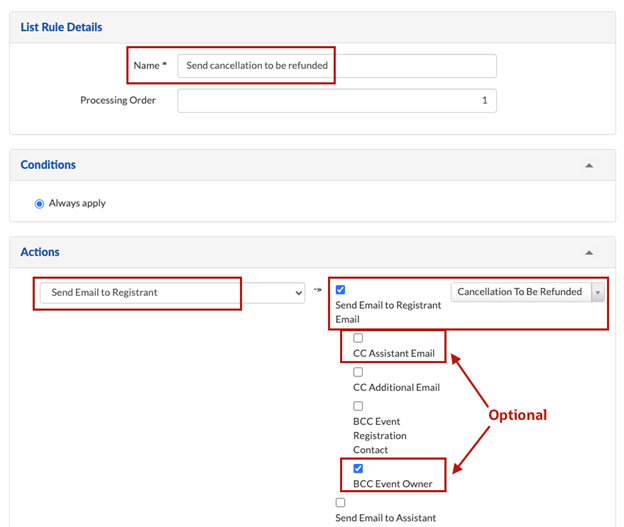Viewport: 624px width, 527px height.
Task: Open the Send Email to Registrant action dropdown
Action: pos(171,292)
